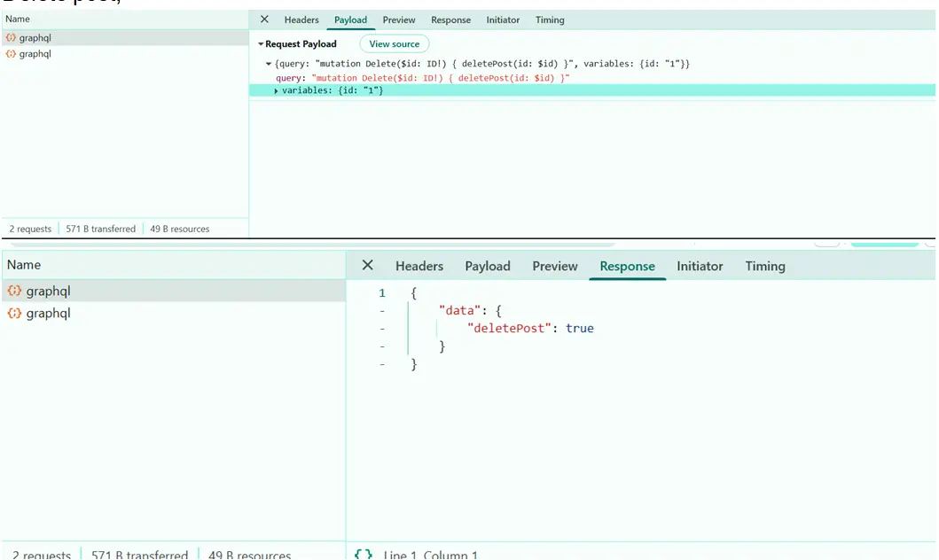Click the second graphql icon in the lower list
Viewport: 939px width, 560px height.
point(15,314)
